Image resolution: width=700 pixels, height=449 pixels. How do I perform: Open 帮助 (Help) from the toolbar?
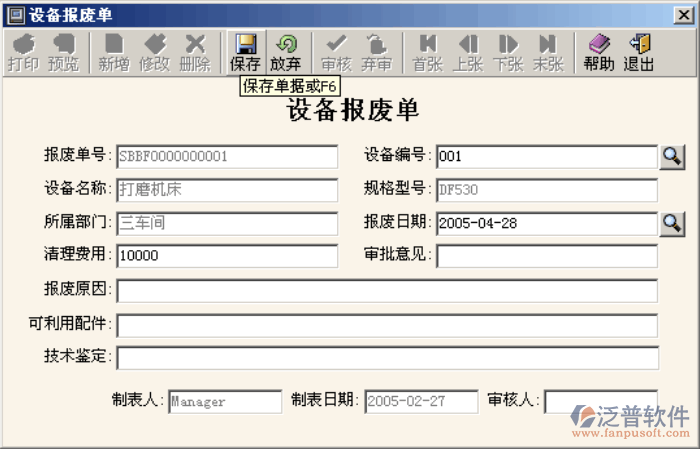(599, 52)
